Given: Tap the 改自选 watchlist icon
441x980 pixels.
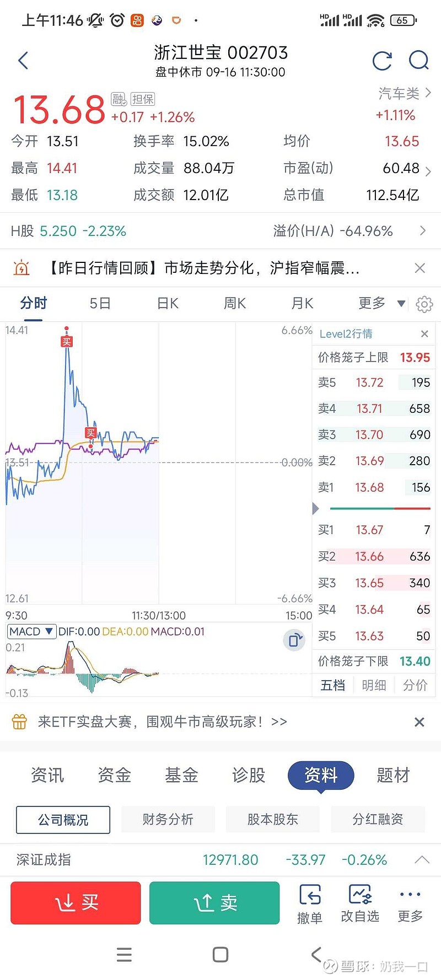Looking at the screenshot, I should [x=360, y=903].
